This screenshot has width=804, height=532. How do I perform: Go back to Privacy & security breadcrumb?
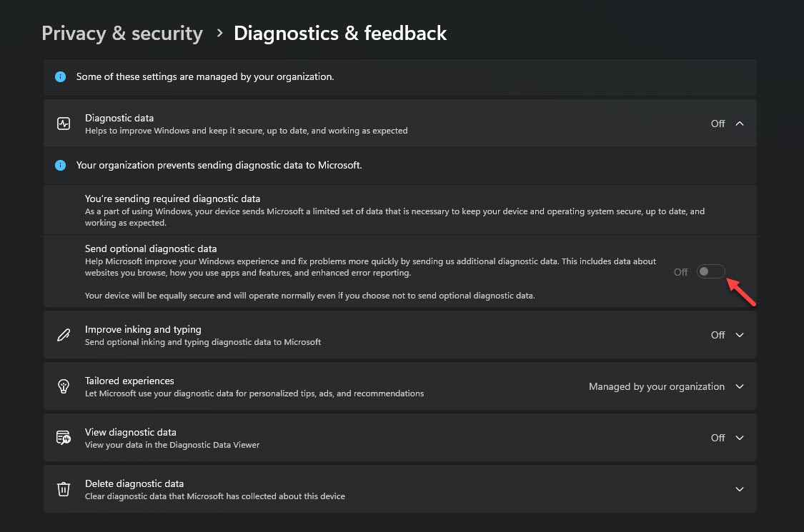(122, 34)
